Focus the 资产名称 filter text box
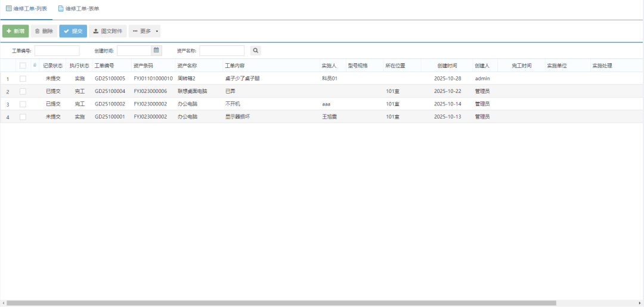Screen dimensions: 644x307 tap(222, 51)
